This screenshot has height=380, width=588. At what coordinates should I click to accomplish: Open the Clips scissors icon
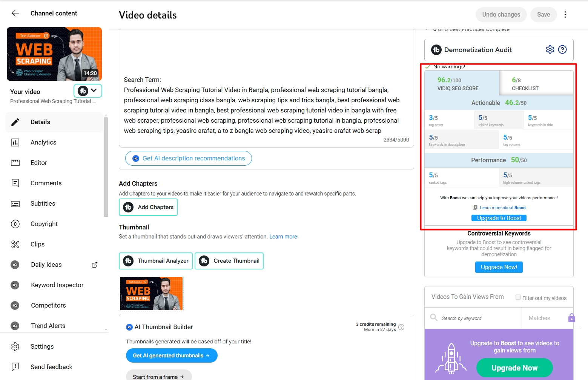15,244
